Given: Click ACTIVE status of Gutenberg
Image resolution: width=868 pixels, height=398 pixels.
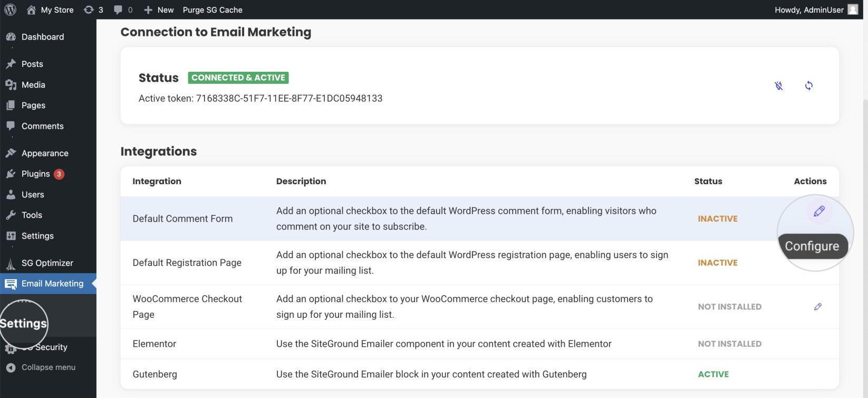Looking at the screenshot, I should coord(713,374).
